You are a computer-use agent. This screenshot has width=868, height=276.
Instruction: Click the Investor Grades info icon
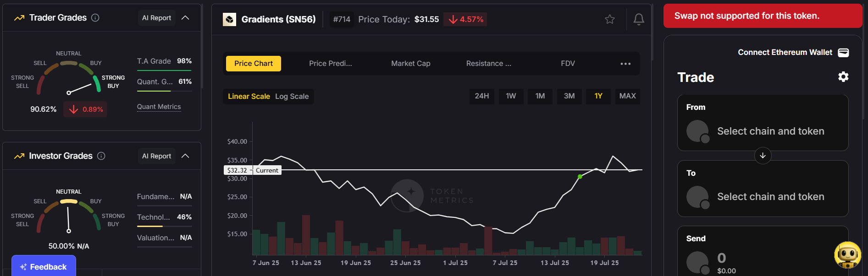point(101,156)
